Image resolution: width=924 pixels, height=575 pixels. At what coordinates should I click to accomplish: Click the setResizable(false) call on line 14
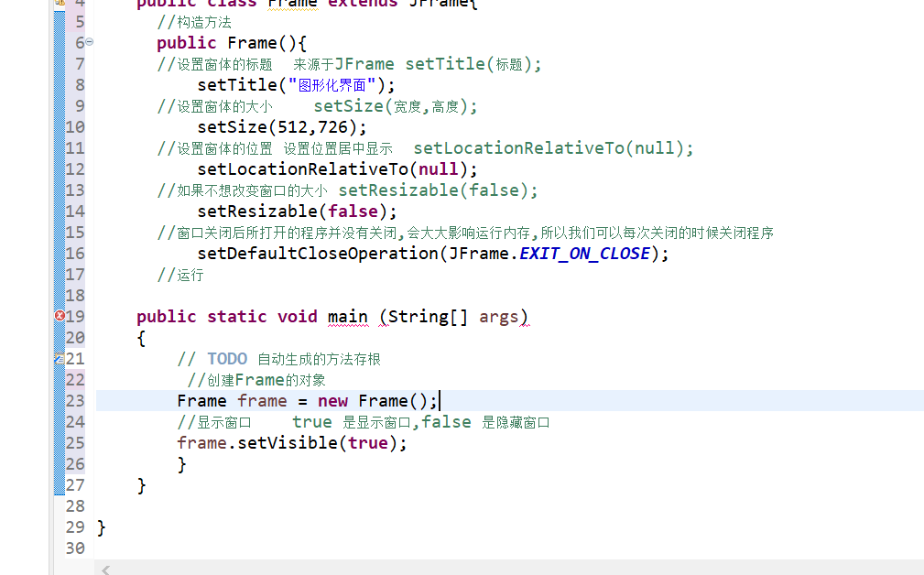297,212
